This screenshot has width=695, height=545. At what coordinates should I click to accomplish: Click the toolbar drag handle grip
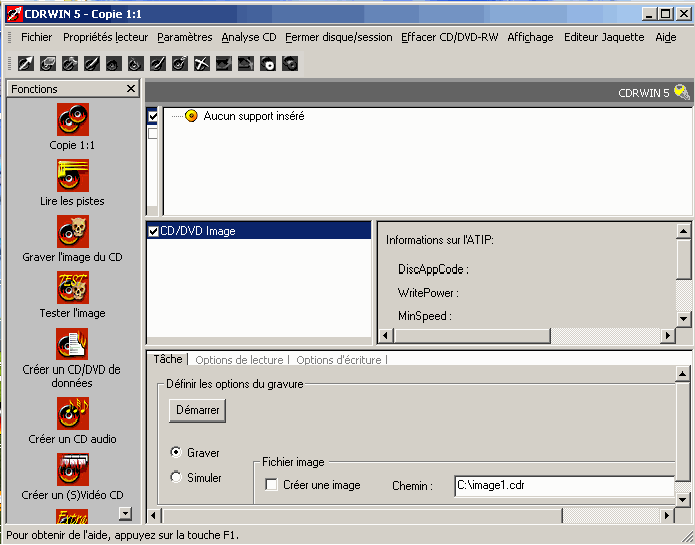pos(9,64)
